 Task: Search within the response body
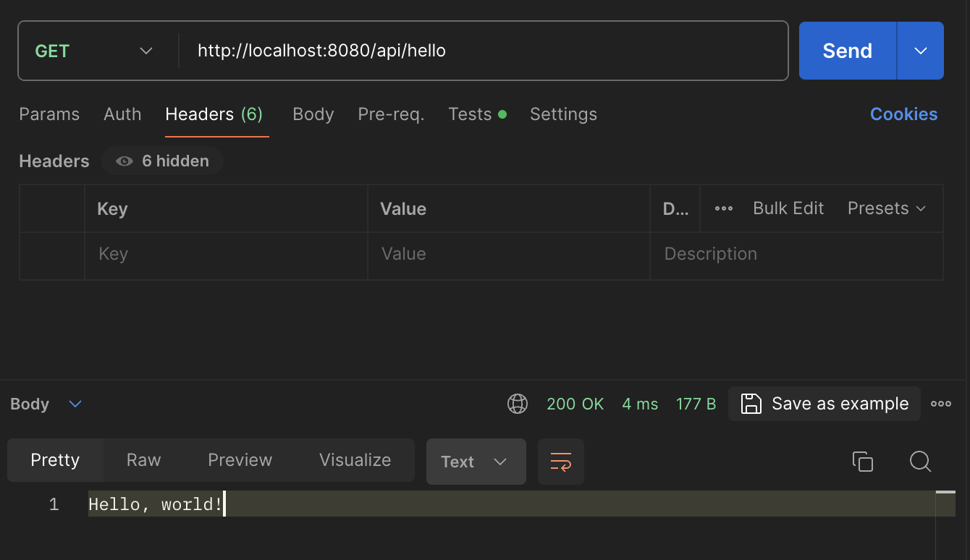pyautogui.click(x=920, y=462)
